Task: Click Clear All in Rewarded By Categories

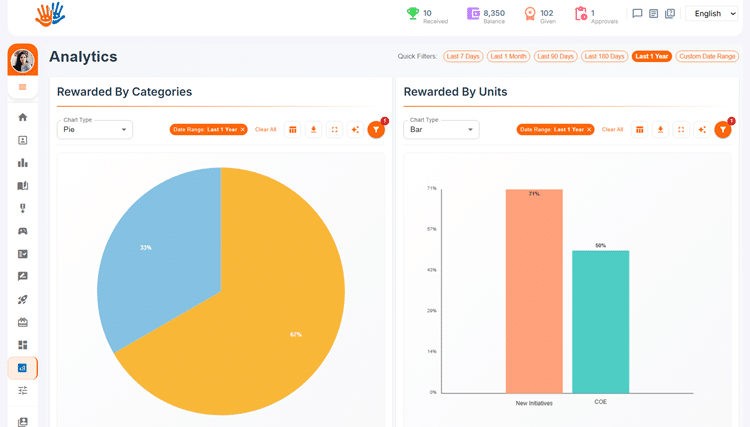Action: (265, 130)
